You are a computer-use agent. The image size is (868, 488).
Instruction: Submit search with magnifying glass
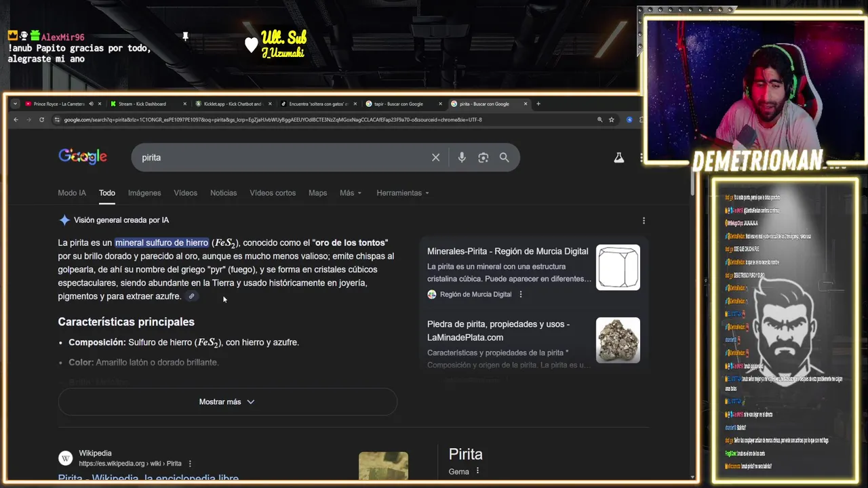click(x=504, y=157)
